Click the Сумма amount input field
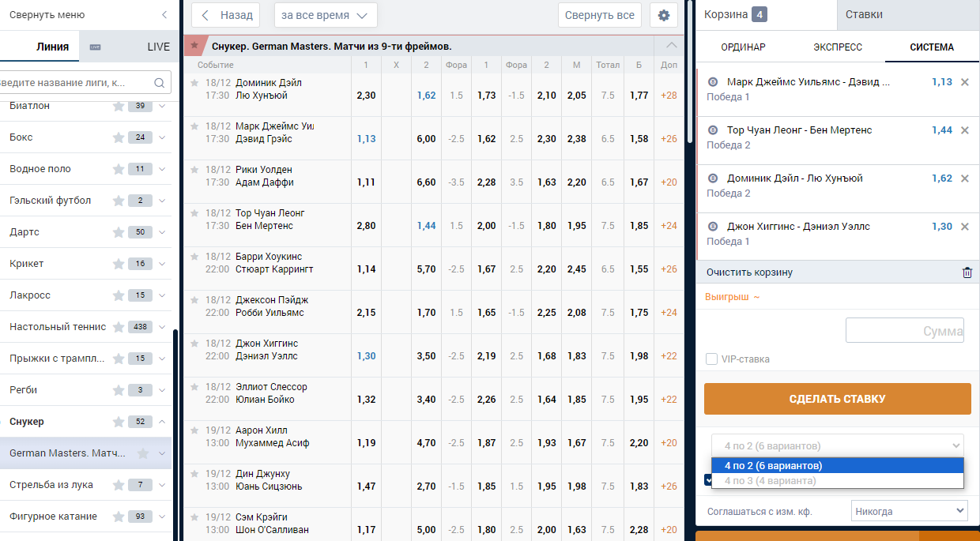980x541 pixels. coord(905,331)
